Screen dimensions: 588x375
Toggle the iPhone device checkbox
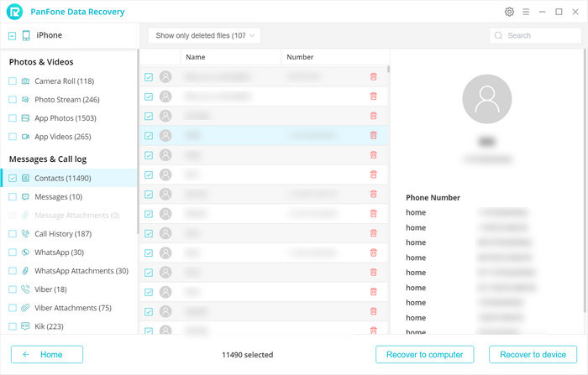pyautogui.click(x=12, y=36)
